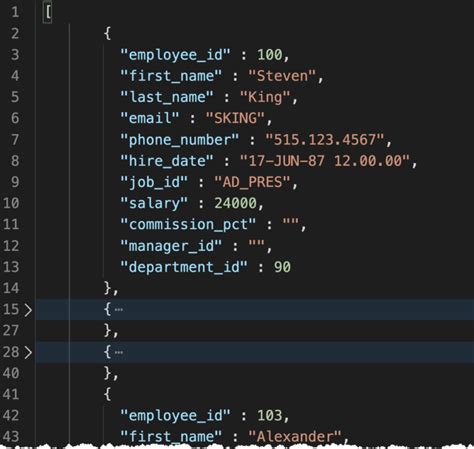Screen dimensions: 474x449
Task: Click the "17-JUN-87 12.00.00" value
Action: click(325, 161)
